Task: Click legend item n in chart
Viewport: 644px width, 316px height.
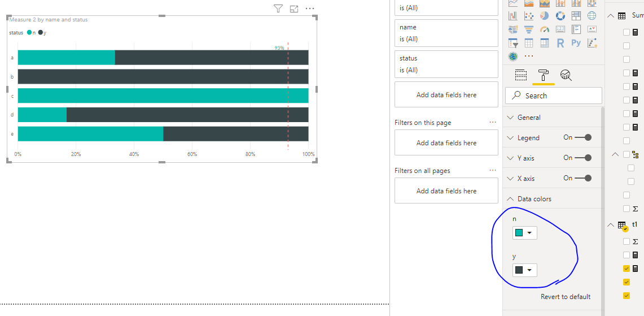Action: (31, 33)
